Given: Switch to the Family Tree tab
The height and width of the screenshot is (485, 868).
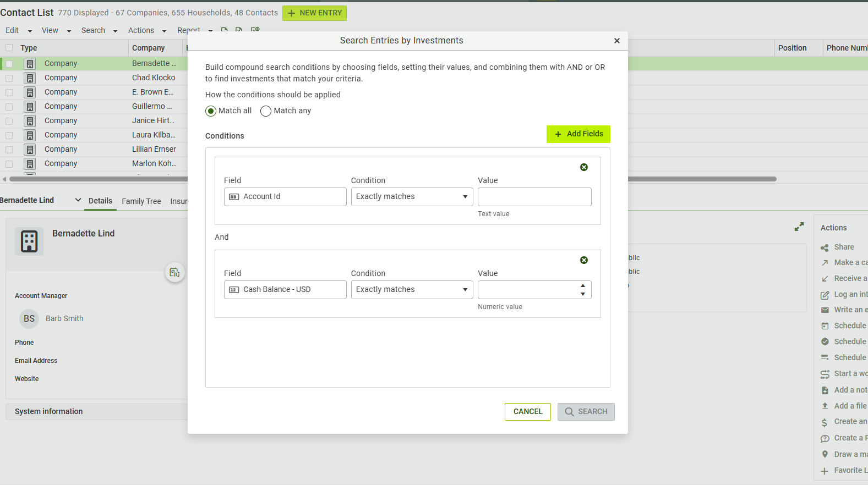Looking at the screenshot, I should [x=141, y=201].
